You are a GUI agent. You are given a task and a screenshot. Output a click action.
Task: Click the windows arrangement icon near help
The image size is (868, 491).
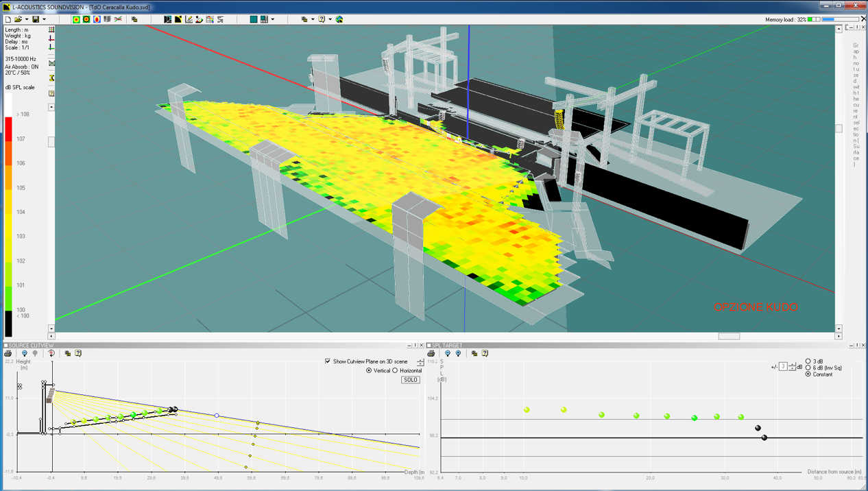(x=304, y=19)
